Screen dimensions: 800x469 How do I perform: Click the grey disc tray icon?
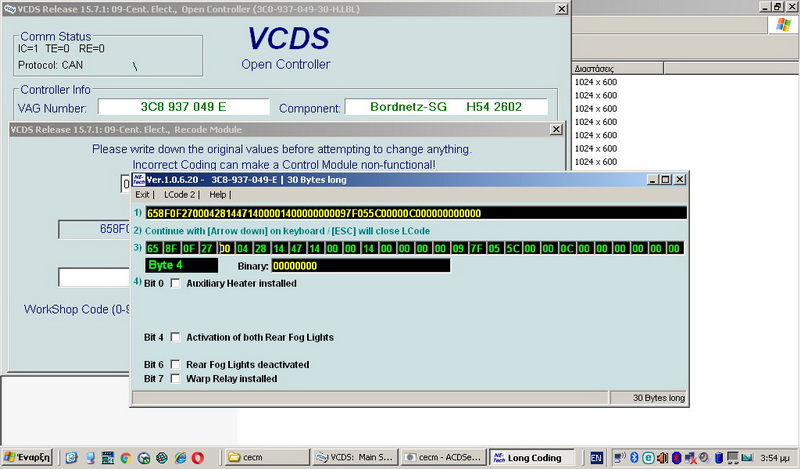(x=705, y=458)
